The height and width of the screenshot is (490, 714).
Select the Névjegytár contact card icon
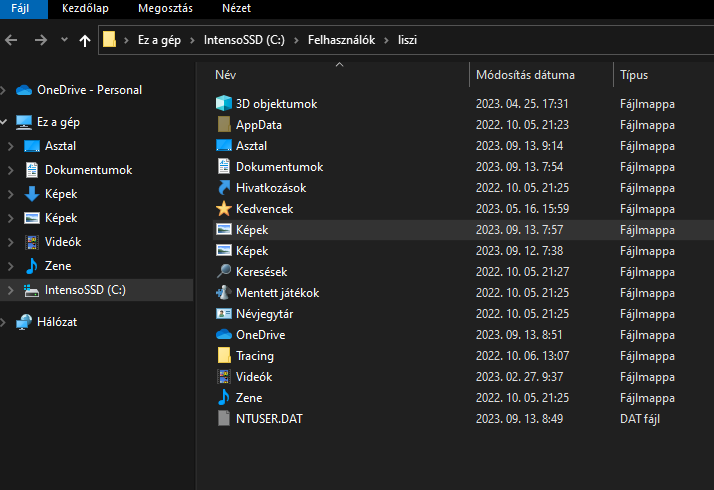pos(224,313)
